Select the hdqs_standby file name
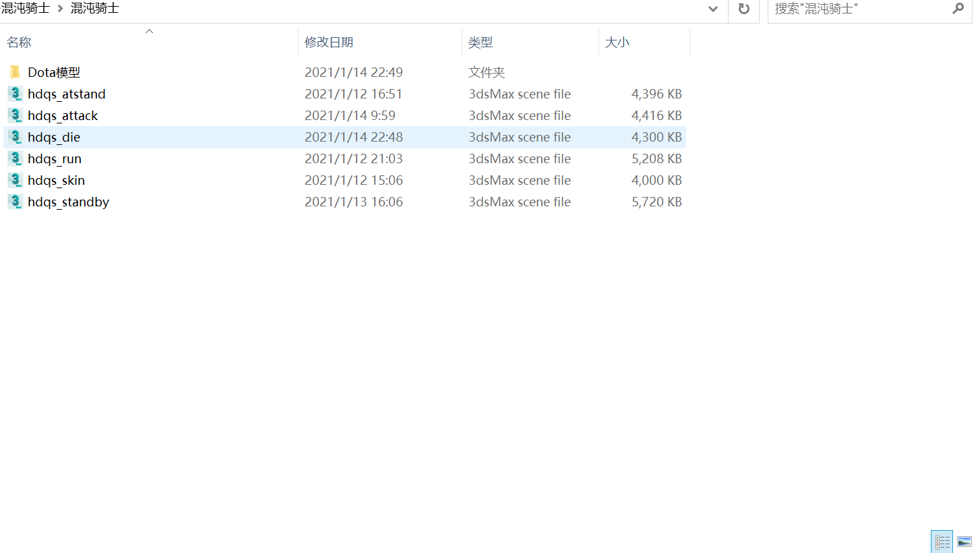980x553 pixels. point(69,202)
